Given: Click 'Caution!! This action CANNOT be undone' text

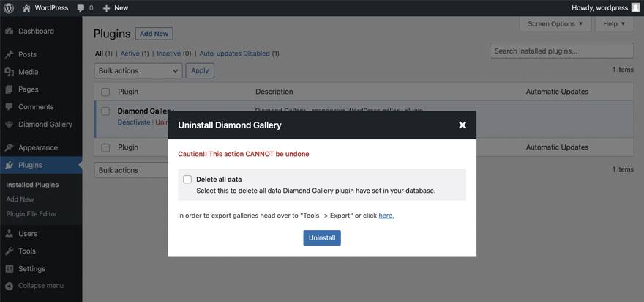Looking at the screenshot, I should tap(244, 154).
